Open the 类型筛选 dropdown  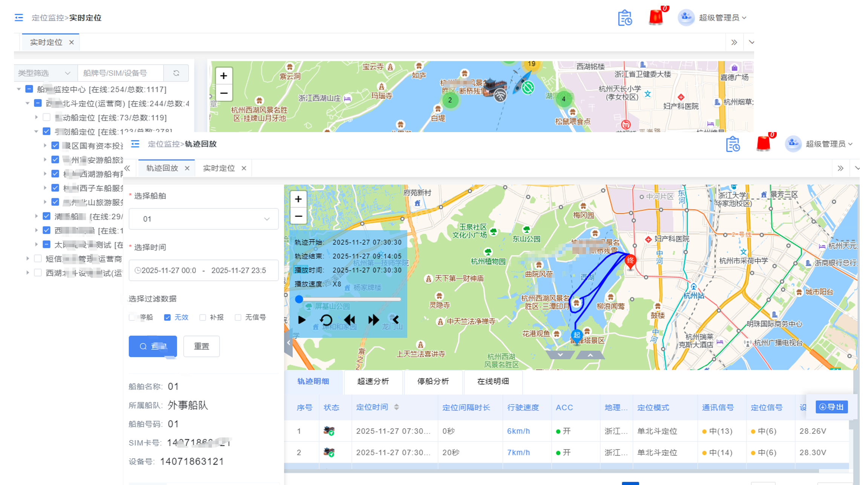[x=46, y=73]
